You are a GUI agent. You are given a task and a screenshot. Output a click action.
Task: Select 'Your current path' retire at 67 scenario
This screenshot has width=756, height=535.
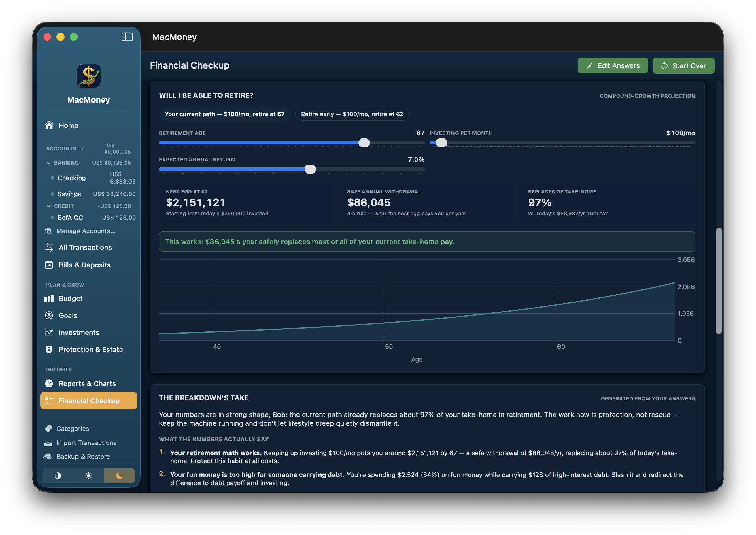224,114
